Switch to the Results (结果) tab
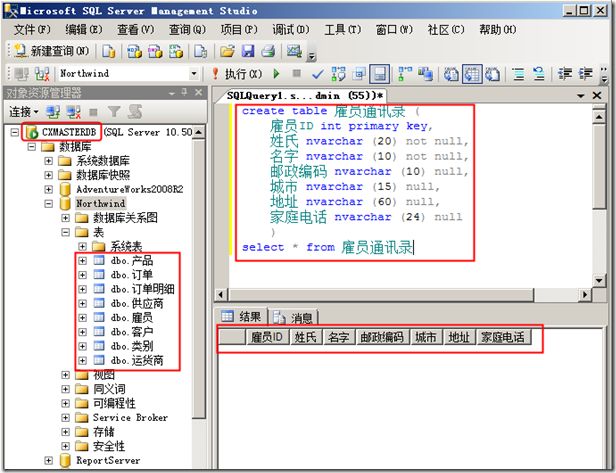This screenshot has width=616, height=473. [242, 316]
